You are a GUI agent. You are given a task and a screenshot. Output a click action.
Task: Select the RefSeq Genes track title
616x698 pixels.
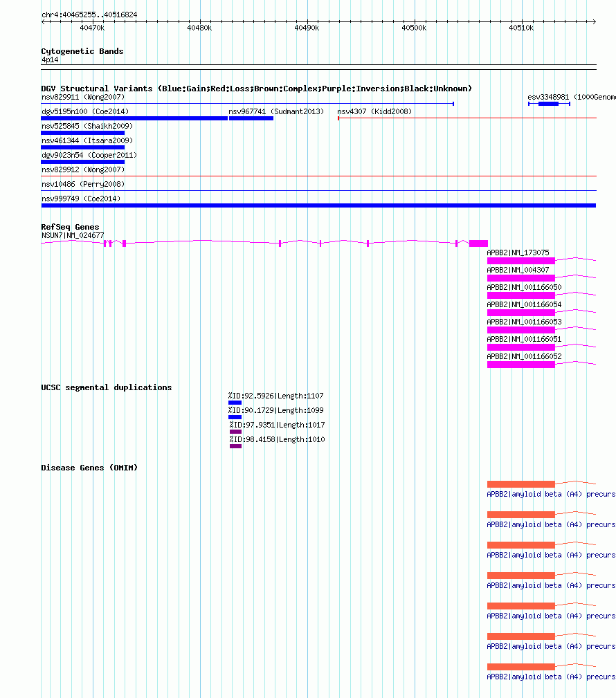tap(70, 227)
